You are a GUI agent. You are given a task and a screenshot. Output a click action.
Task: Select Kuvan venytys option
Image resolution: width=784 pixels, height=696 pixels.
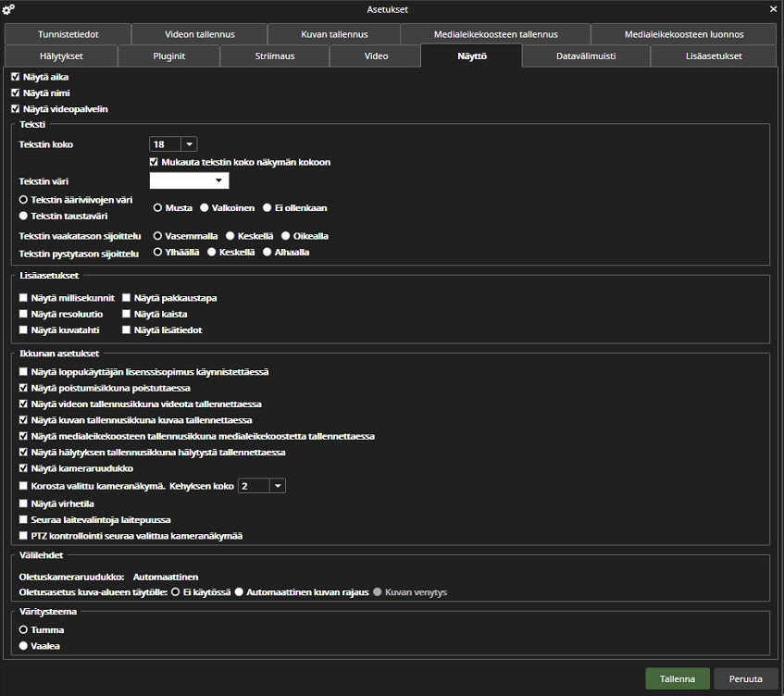click(378, 592)
